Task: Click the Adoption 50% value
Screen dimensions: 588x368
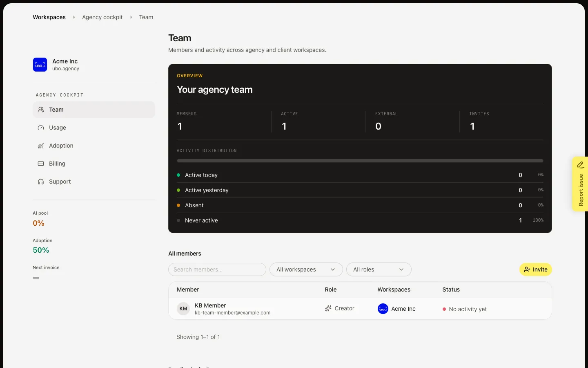Action: [x=41, y=250]
